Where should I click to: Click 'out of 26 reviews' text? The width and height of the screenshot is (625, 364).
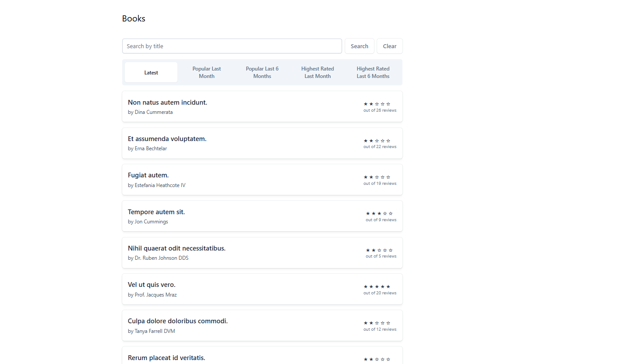pos(380,110)
